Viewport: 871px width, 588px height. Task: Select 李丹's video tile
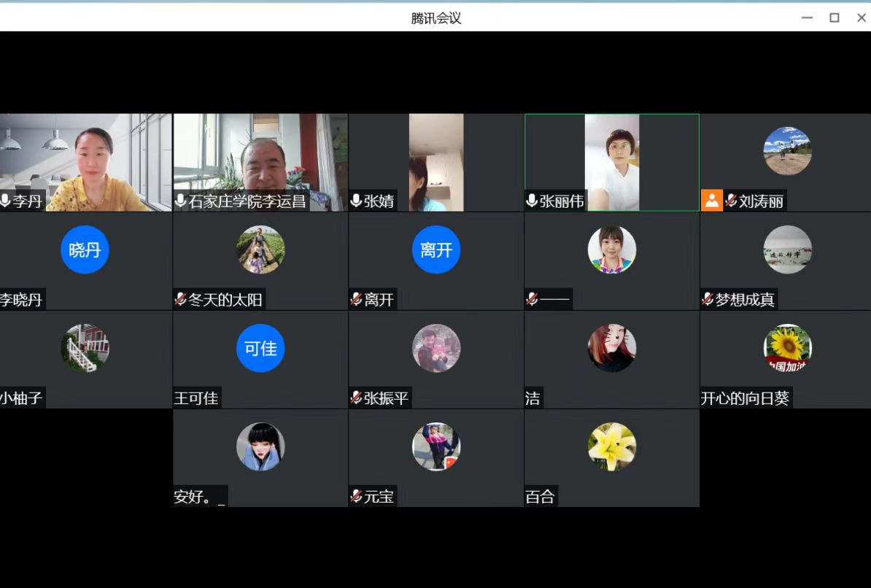(x=85, y=162)
